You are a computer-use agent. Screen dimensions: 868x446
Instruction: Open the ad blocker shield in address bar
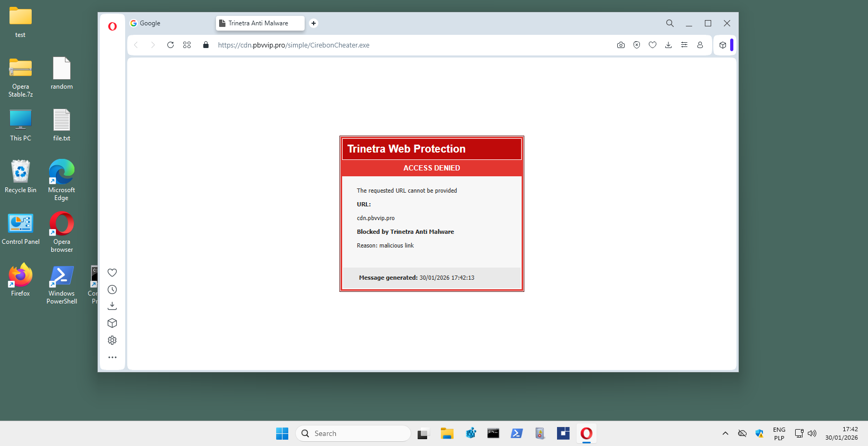(637, 45)
